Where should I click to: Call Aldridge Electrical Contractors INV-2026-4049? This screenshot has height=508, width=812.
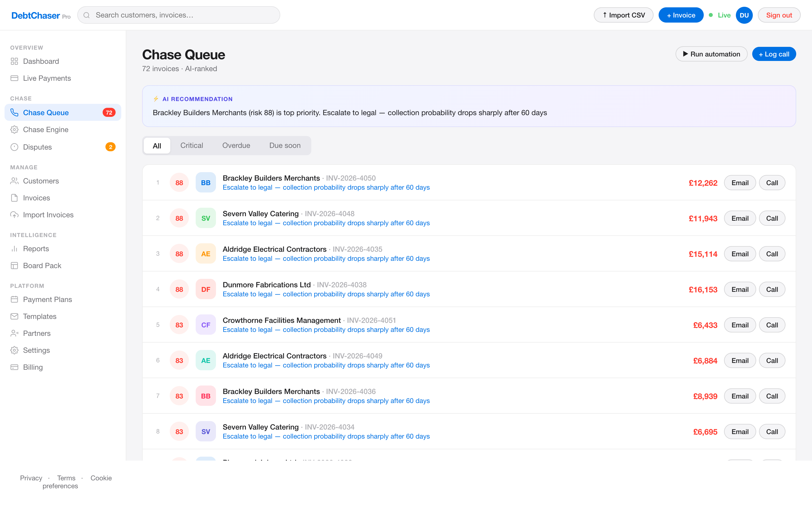(772, 360)
